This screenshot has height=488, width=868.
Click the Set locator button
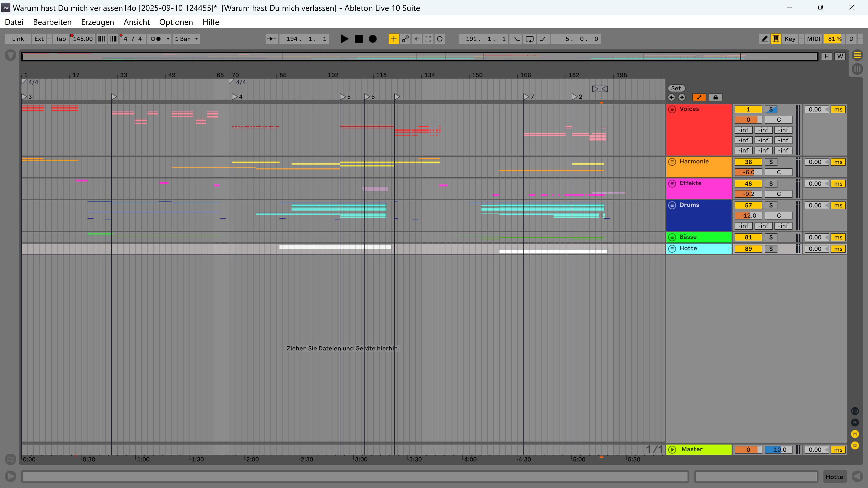pyautogui.click(x=676, y=88)
